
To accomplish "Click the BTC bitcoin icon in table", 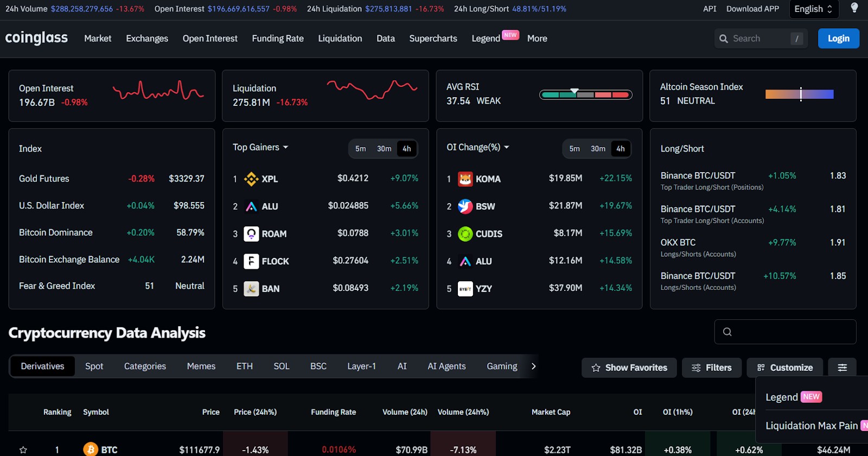I will point(91,449).
